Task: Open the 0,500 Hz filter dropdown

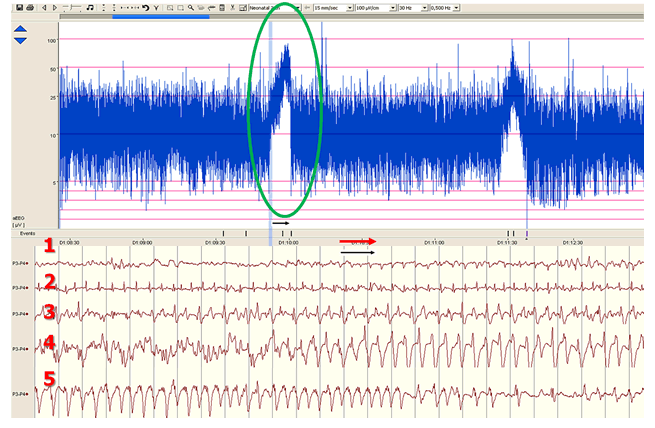Action: (456, 8)
